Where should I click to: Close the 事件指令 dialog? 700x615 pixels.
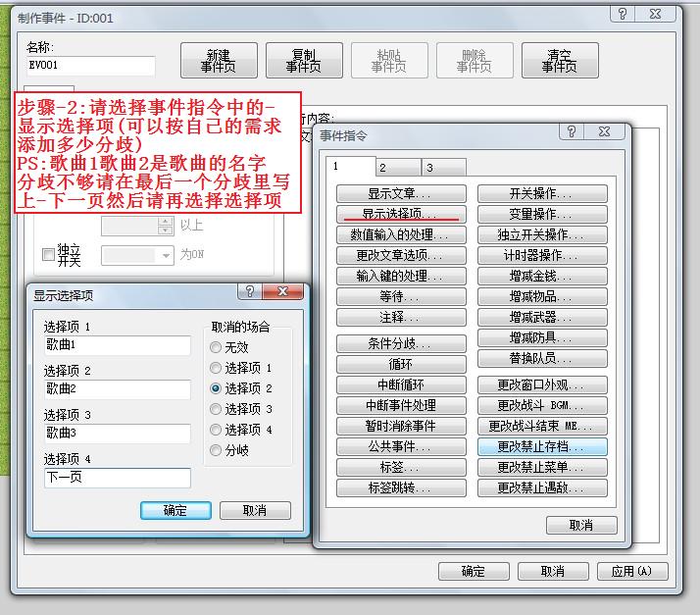coord(604,131)
